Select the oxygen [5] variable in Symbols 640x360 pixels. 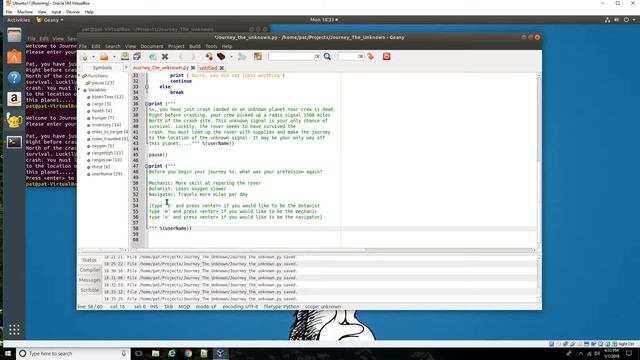(x=102, y=146)
